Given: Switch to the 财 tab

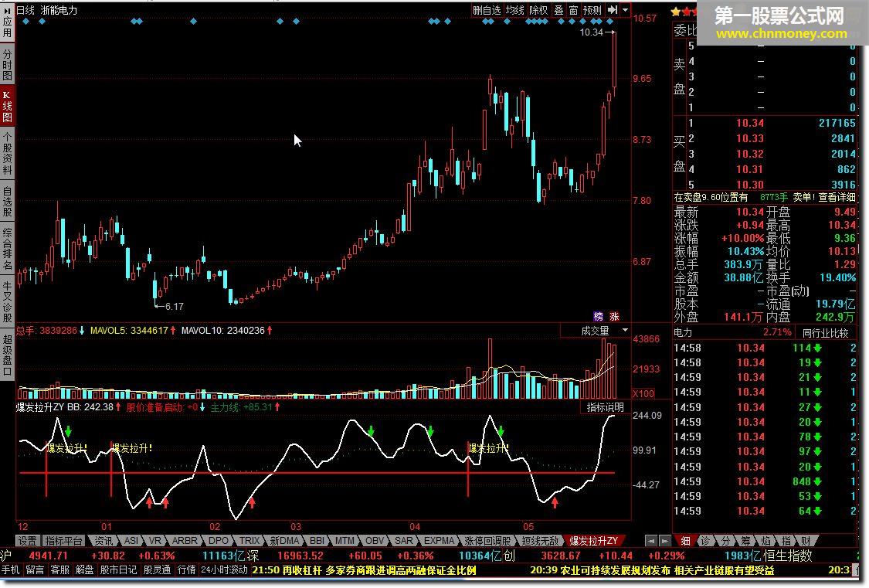Looking at the screenshot, I should (x=806, y=541).
